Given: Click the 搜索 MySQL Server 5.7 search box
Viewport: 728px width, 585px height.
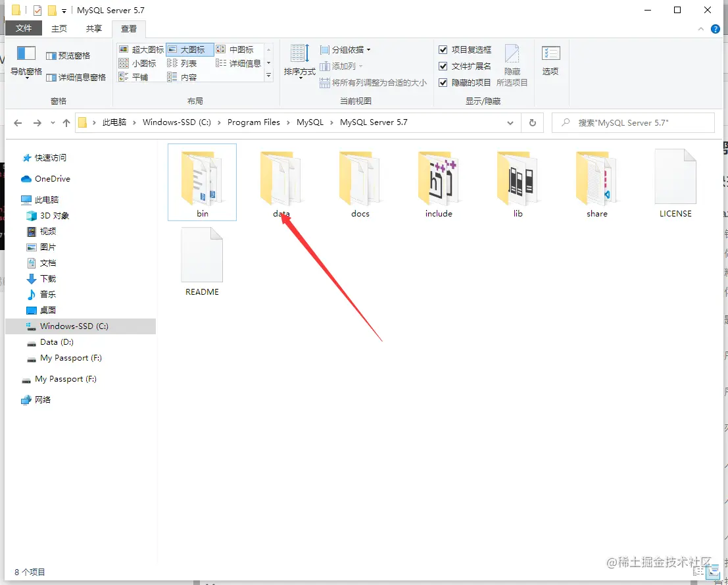Looking at the screenshot, I should pos(633,122).
